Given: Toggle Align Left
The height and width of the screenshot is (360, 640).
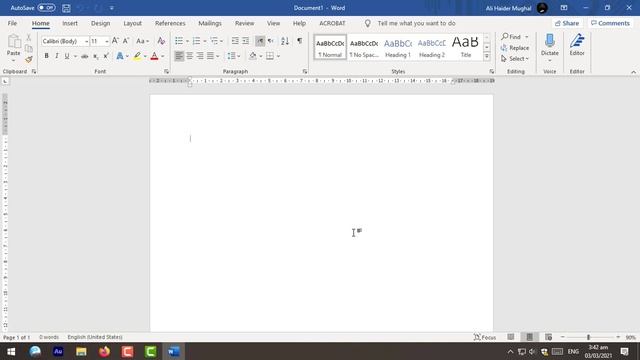Looking at the screenshot, I should tap(179, 56).
